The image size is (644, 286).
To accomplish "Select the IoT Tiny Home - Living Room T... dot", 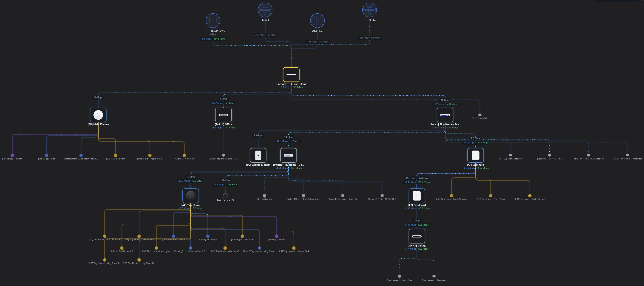I will tap(105, 260).
